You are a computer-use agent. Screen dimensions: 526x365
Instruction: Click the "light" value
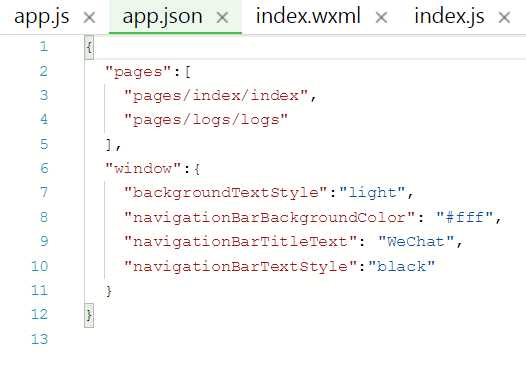[x=373, y=193]
